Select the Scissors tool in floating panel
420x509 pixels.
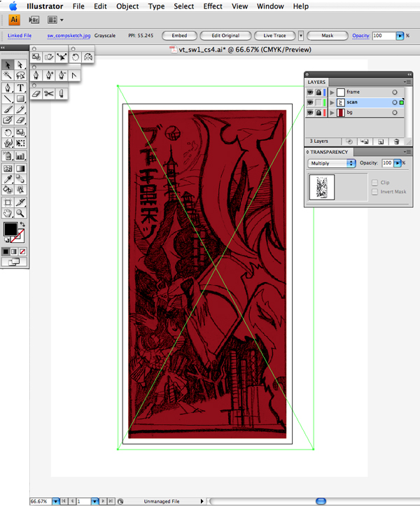click(x=49, y=94)
